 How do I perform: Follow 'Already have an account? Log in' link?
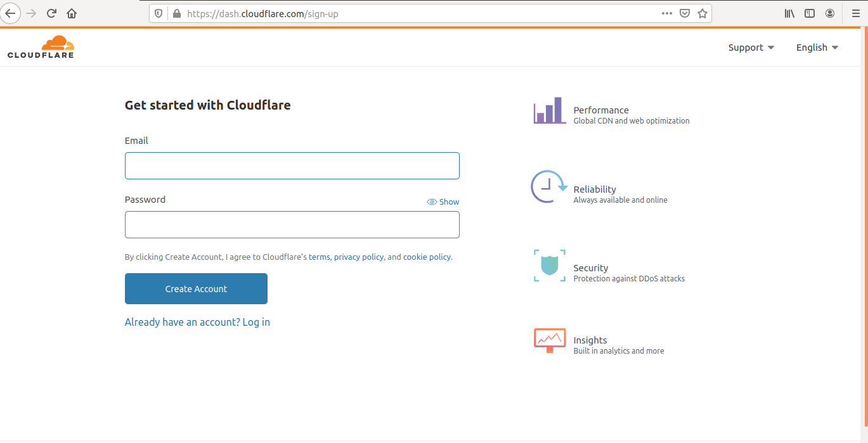point(197,322)
